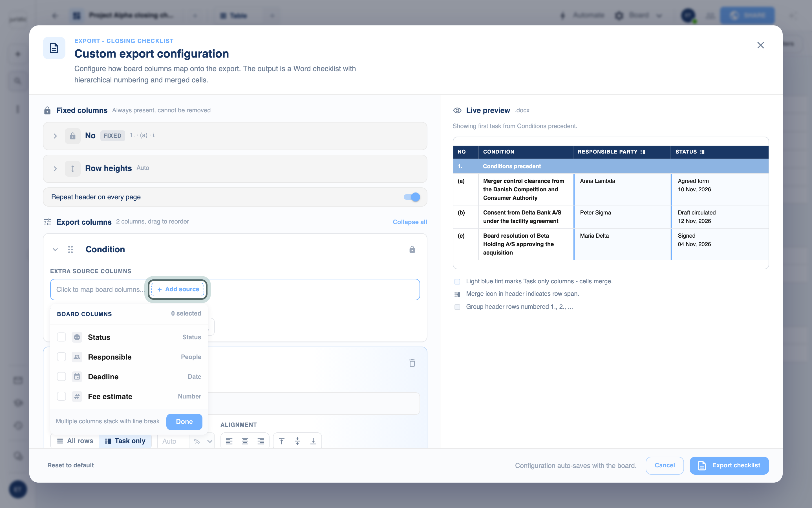The width and height of the screenshot is (812, 508).
Task: Close the custom export dialog
Action: (760, 45)
